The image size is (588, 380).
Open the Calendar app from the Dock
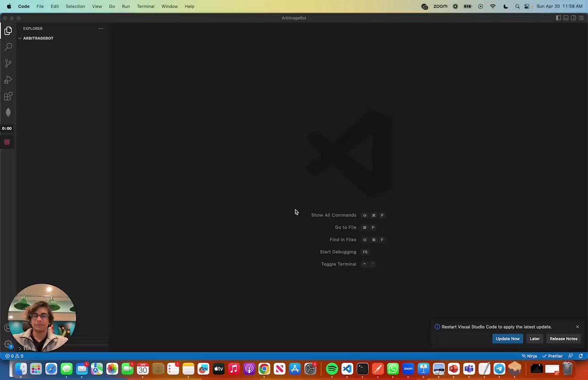pyautogui.click(x=143, y=369)
